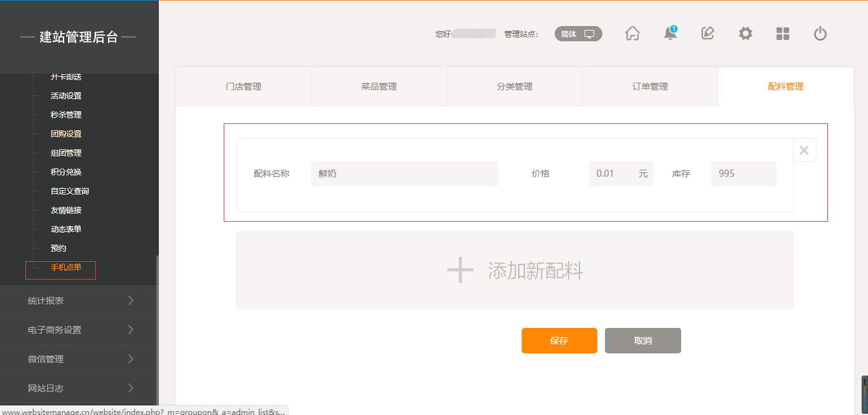The height and width of the screenshot is (415, 868).
Task: Switch to the 订单管理 tab
Action: (650, 86)
